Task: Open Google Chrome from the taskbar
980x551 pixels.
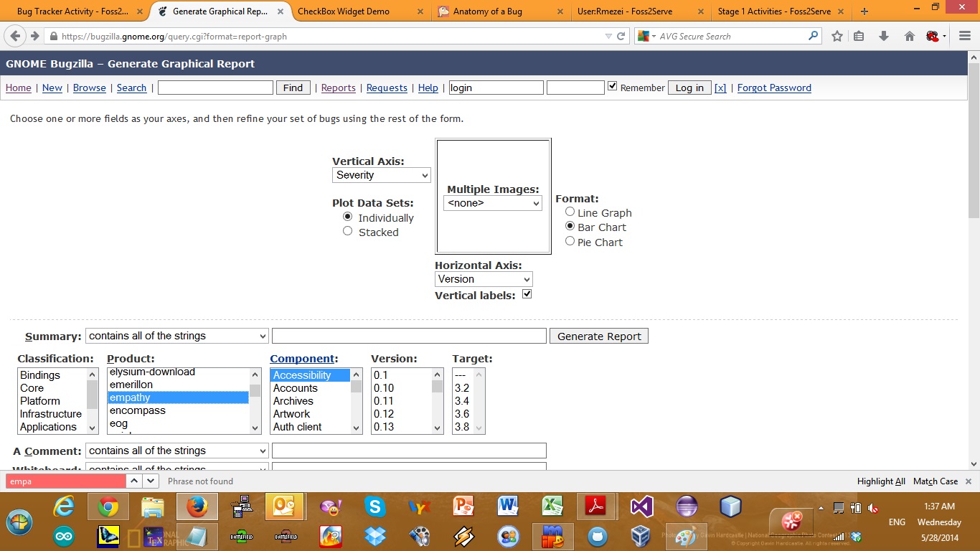Action: tap(108, 507)
